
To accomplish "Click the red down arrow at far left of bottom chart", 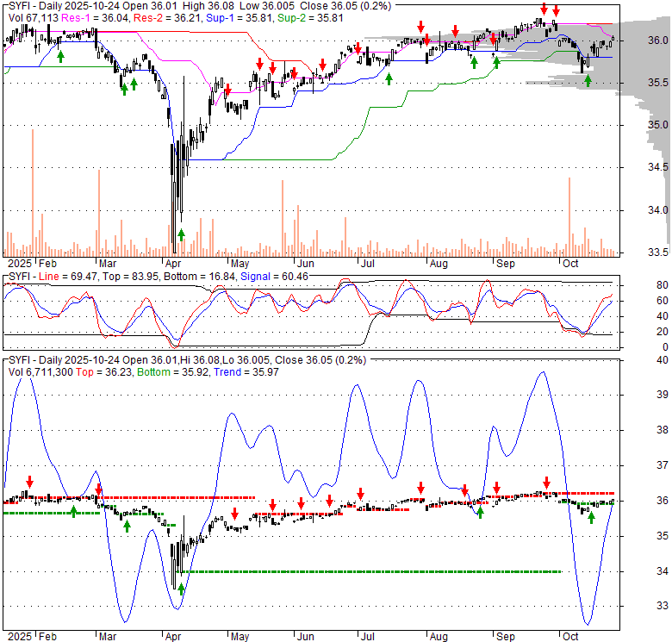I will (29, 482).
